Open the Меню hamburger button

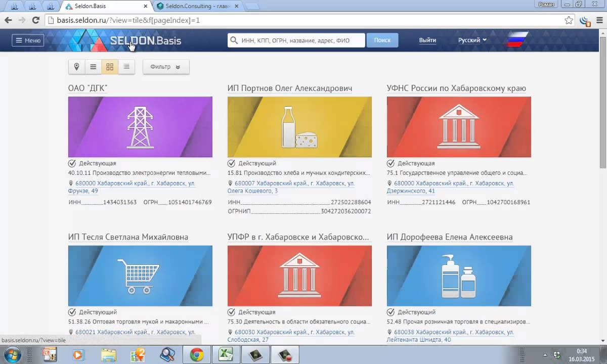click(28, 40)
